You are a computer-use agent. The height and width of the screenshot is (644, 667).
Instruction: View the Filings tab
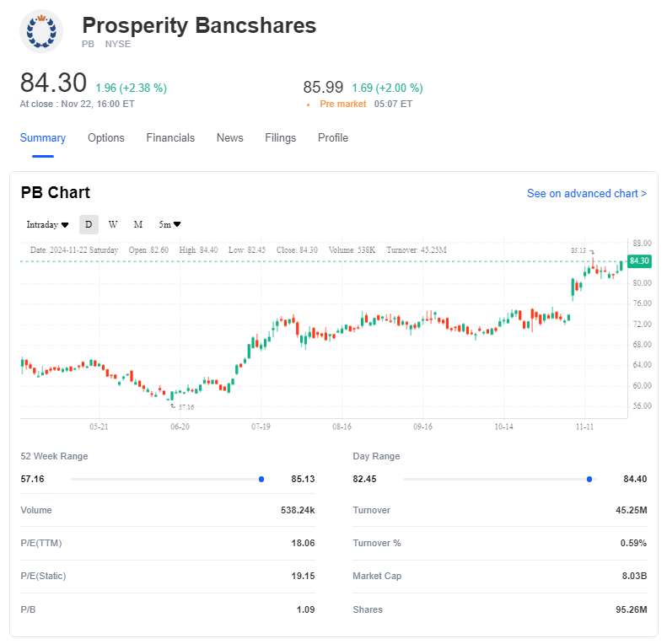coord(281,138)
